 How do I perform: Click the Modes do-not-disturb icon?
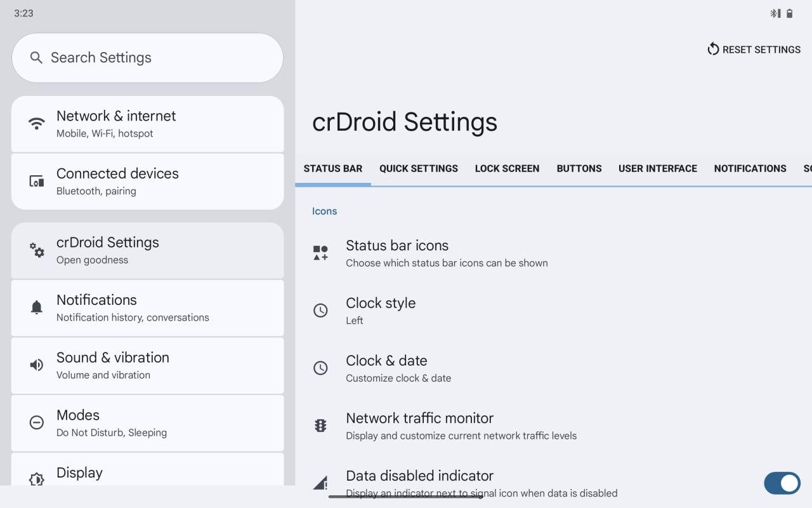coord(37,423)
